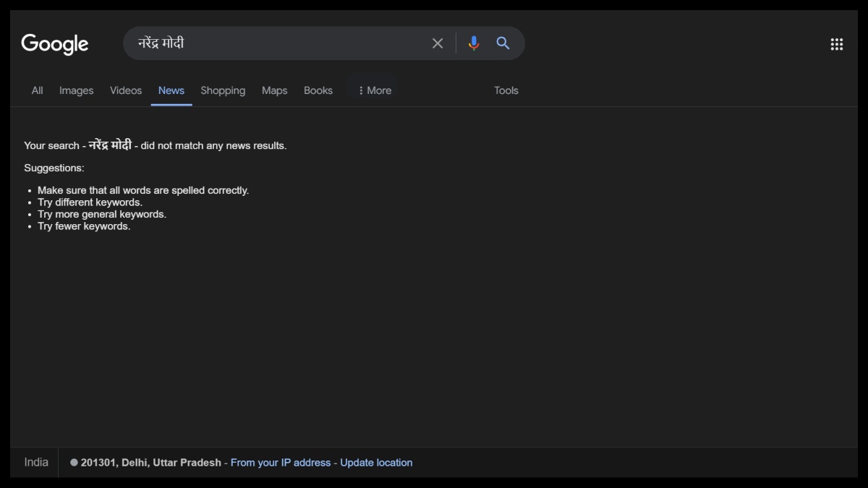
Task: Click the bold नरेंद्र मोदी query in message
Action: point(110,145)
